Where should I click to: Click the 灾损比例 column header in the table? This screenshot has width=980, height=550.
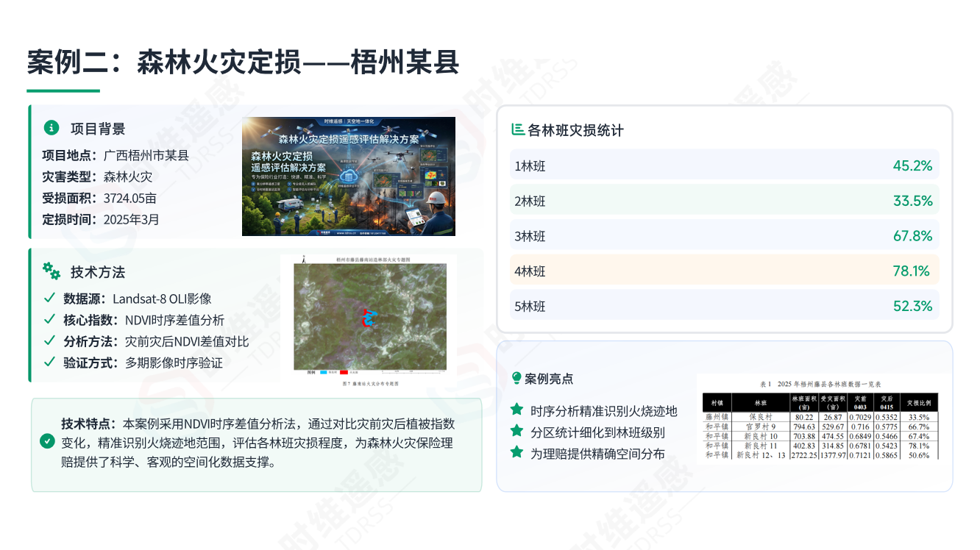point(918,403)
